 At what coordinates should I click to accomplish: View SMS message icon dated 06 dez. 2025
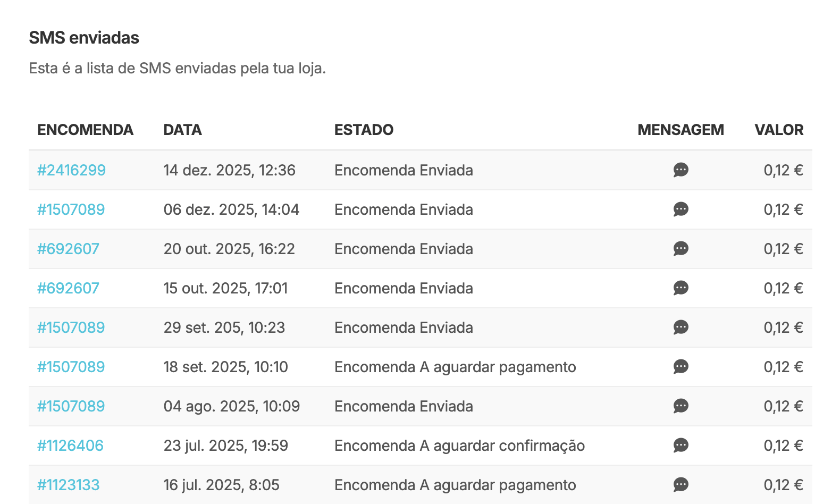[x=681, y=209]
